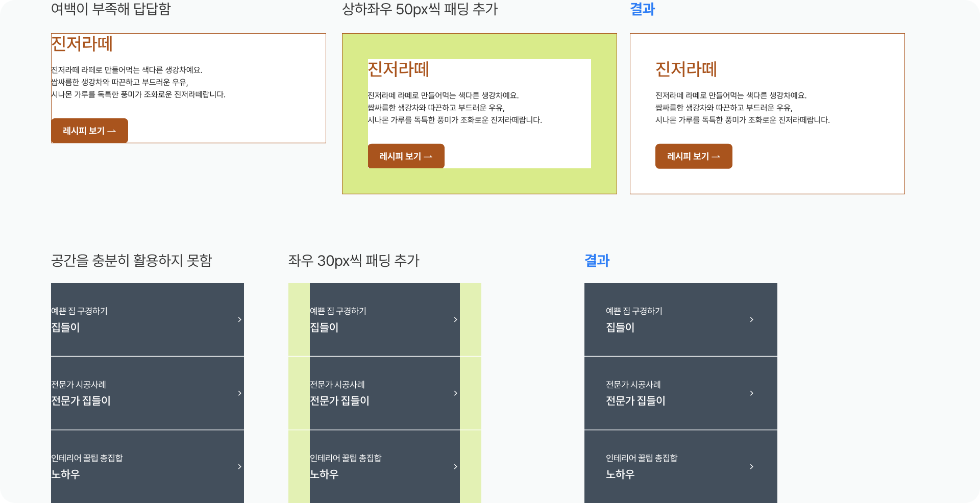The height and width of the screenshot is (503, 980).
Task: Select 전문가 집들이 title in left list
Action: pyautogui.click(x=81, y=401)
